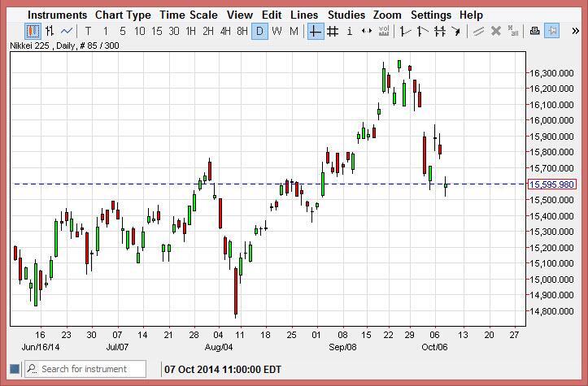Viewport: 588px width, 386px height.
Task: Select the 4H time scale button
Action: click(225, 32)
